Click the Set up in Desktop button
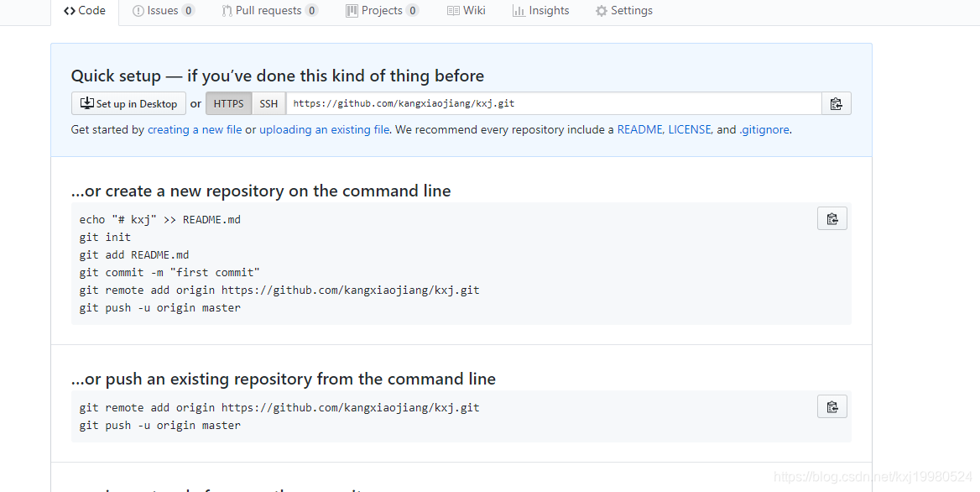Viewport: 980px width, 492px height. point(128,104)
